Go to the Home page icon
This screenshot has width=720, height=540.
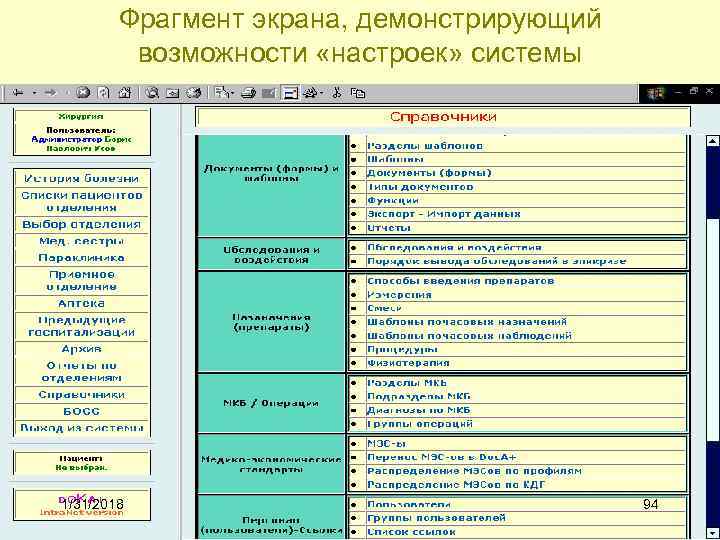[125, 93]
